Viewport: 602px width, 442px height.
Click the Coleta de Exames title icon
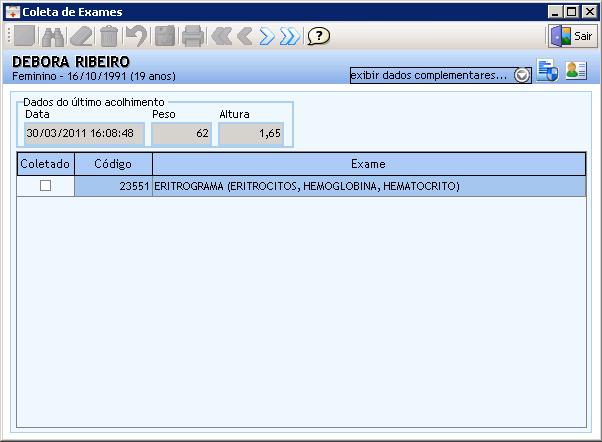[12, 12]
